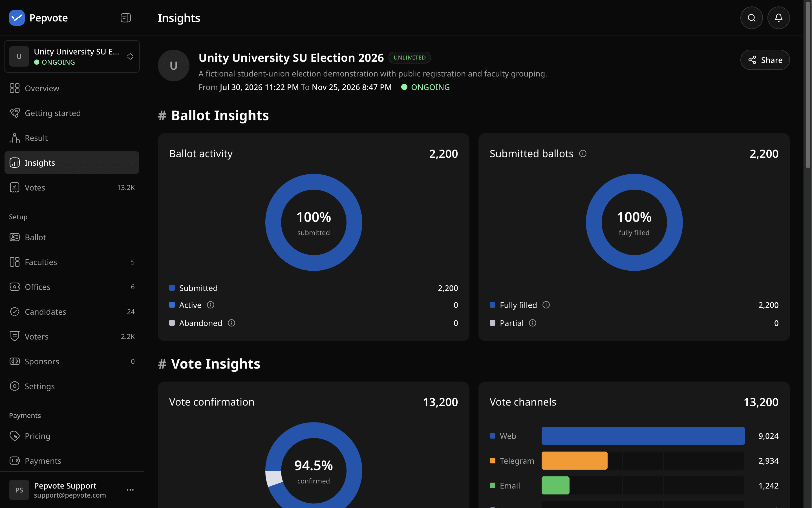Image resolution: width=812 pixels, height=508 pixels.
Task: Open the user menu three-dots icon
Action: click(130, 490)
